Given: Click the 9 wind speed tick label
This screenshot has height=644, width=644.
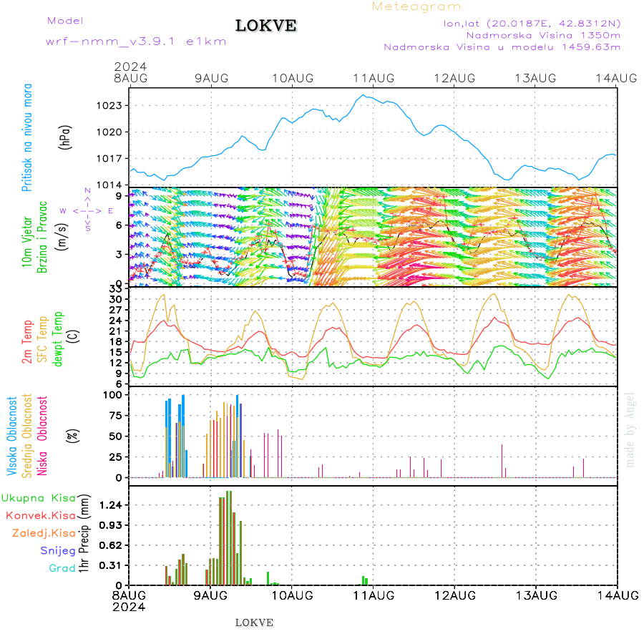Looking at the screenshot, I should click(119, 196).
